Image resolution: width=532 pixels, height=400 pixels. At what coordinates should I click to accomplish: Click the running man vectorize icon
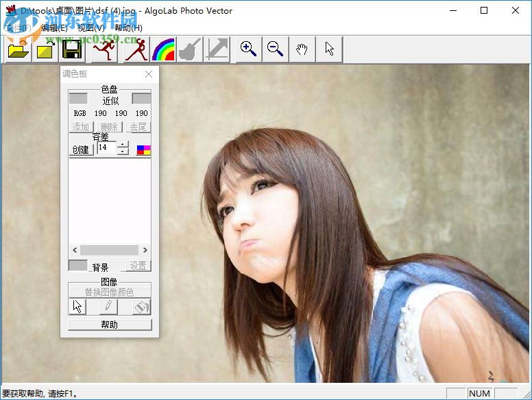(105, 49)
